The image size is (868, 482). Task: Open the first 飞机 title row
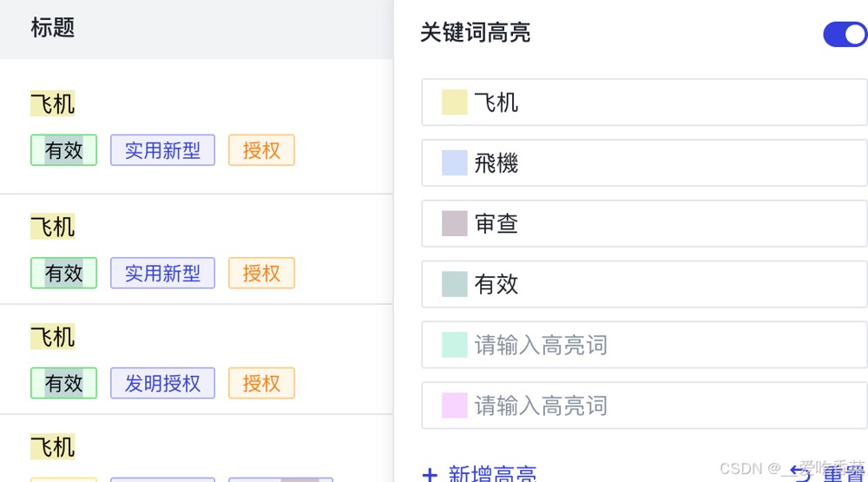tap(53, 103)
